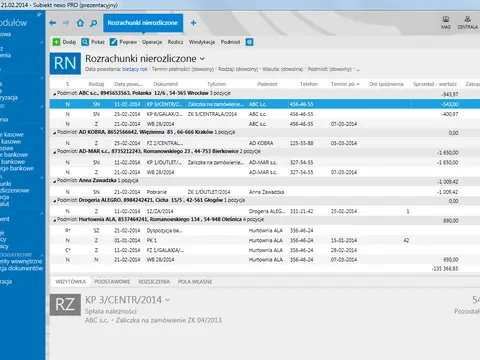Collapse the AD-MAR s.c. group
Screen dimensions: 480x360
(54, 152)
